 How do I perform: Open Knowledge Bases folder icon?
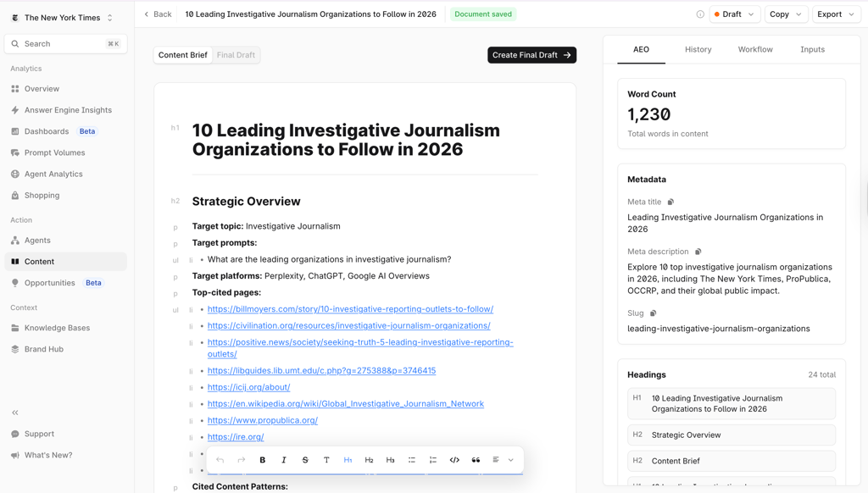click(15, 328)
